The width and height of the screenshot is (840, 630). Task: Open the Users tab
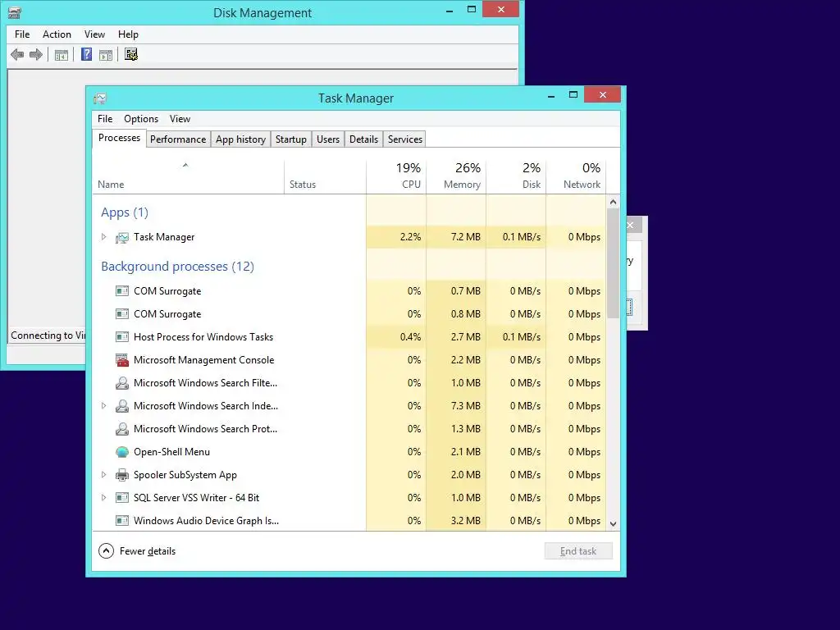coord(328,139)
